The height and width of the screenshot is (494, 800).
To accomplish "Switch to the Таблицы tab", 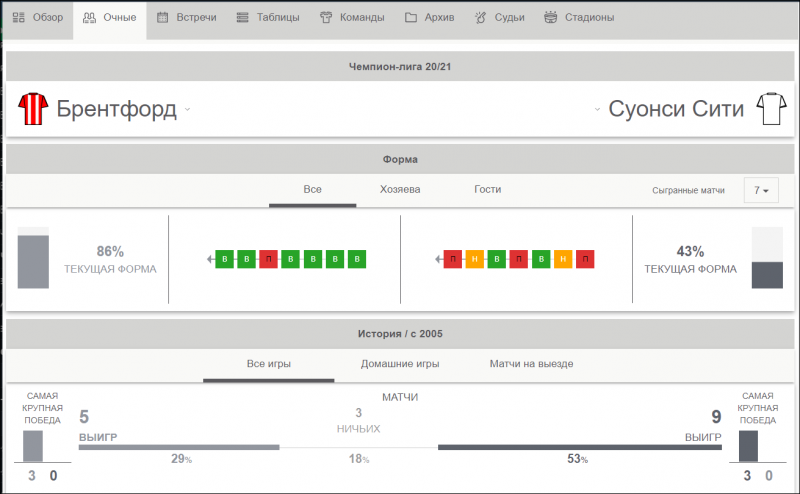I will click(268, 18).
